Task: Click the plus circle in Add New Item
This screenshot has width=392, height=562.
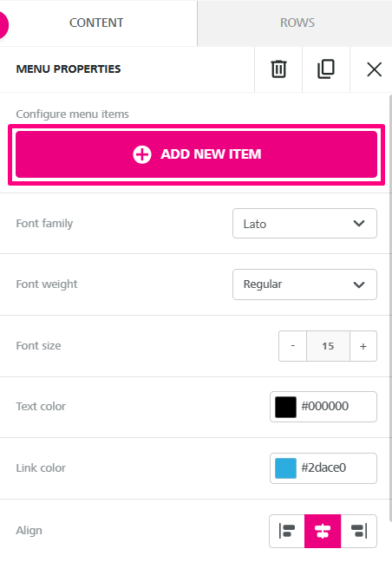Action: coord(142,154)
